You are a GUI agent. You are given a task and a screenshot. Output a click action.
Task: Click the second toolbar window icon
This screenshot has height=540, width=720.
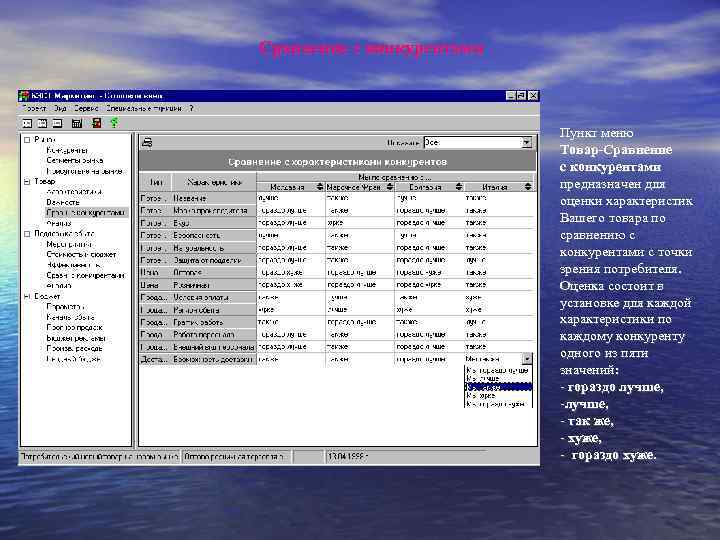(x=43, y=122)
